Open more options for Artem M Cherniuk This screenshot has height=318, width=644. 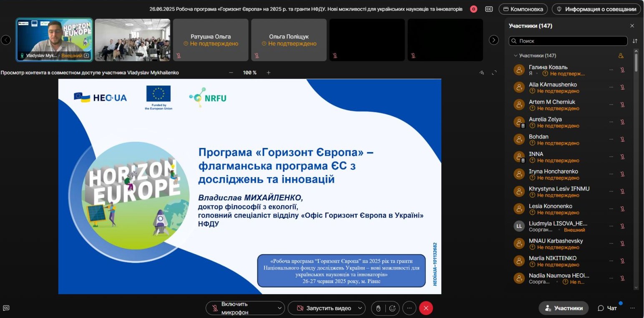[611, 105]
